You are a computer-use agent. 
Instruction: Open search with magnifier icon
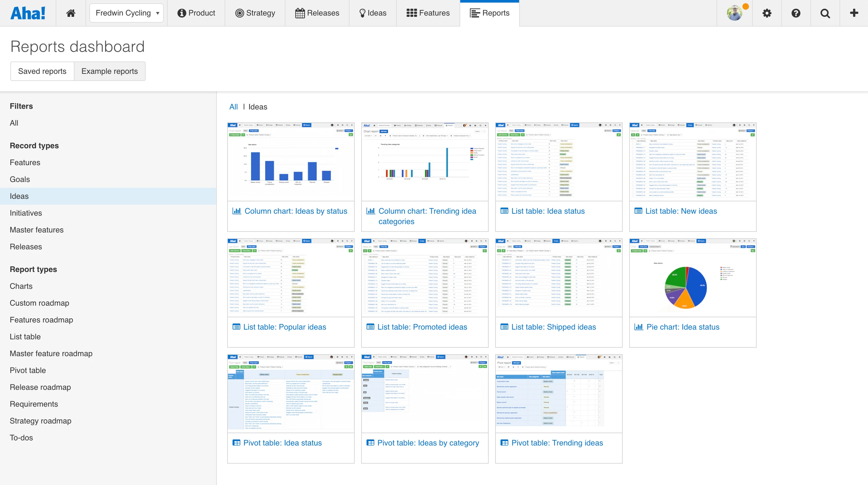click(x=825, y=13)
